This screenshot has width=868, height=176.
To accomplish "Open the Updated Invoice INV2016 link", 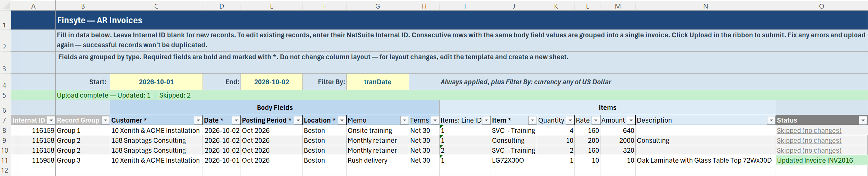I will [815, 160].
